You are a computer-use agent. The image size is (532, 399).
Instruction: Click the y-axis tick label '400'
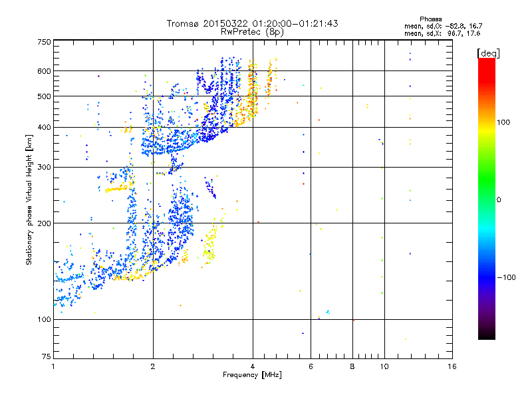(45, 128)
